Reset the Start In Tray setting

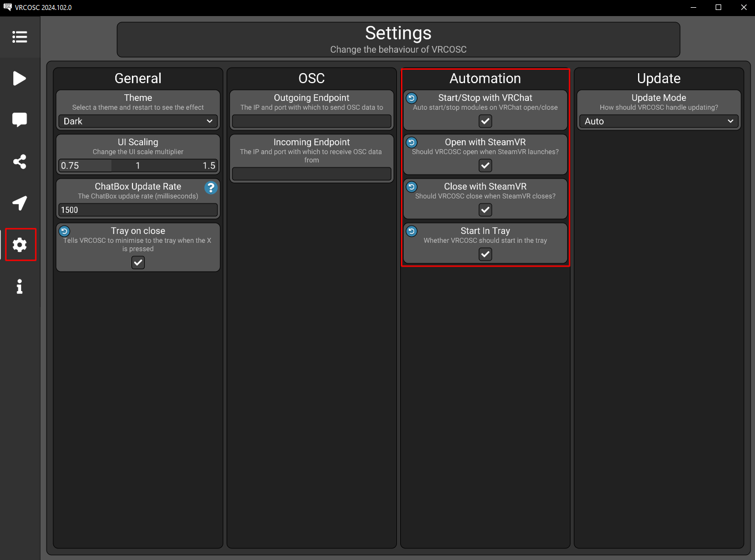(411, 231)
